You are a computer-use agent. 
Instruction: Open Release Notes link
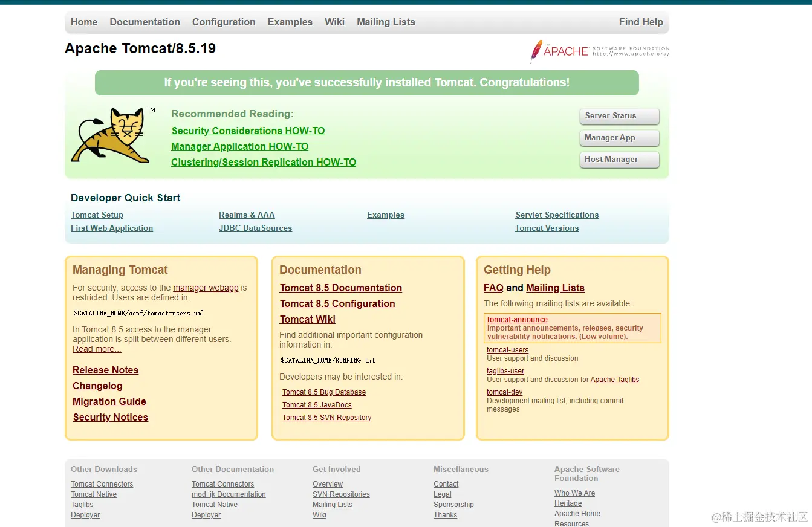105,370
